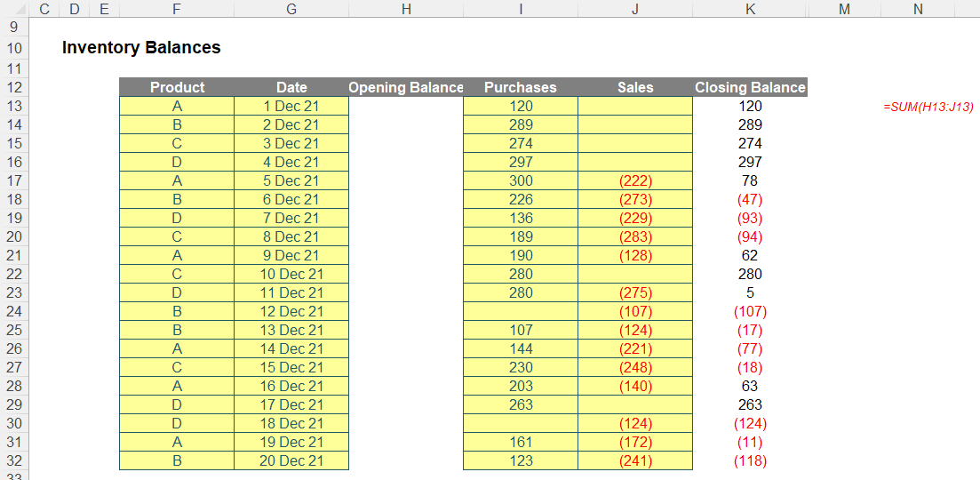Click the Purchases column header cell

click(520, 87)
